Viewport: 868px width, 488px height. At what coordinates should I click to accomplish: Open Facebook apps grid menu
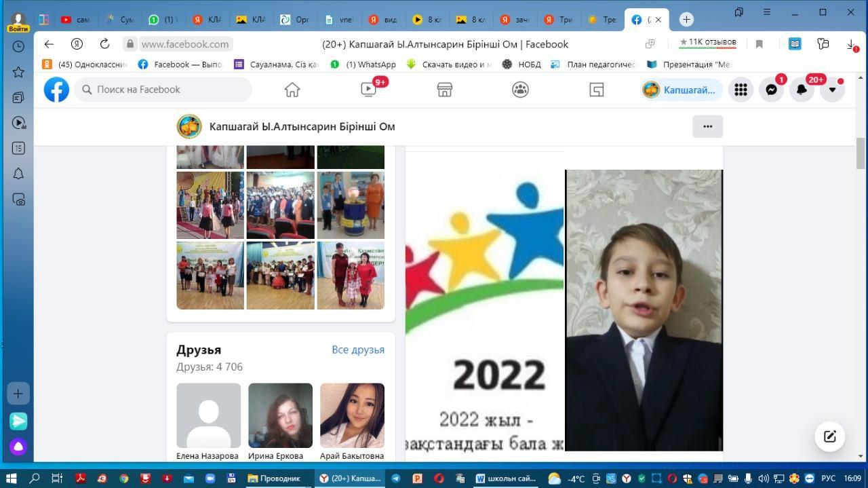click(x=741, y=90)
